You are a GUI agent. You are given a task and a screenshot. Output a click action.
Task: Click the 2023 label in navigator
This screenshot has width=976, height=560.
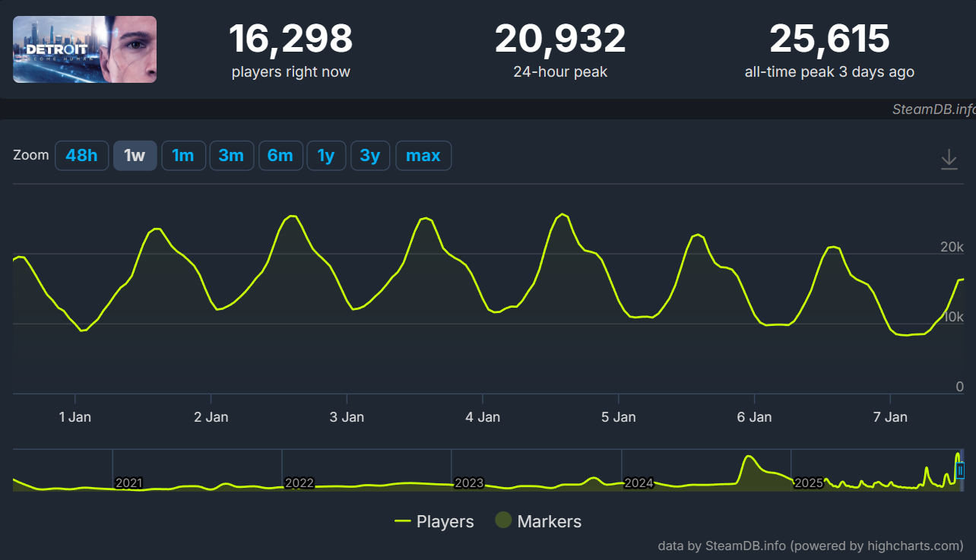click(469, 482)
